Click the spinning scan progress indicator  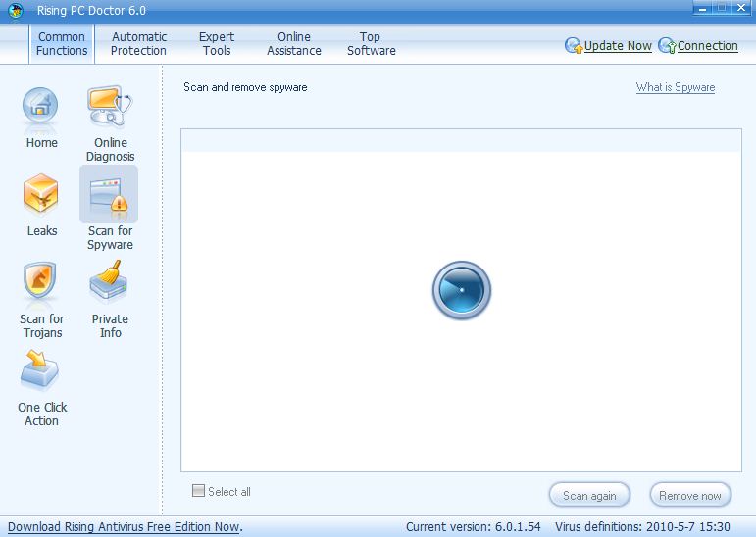pyautogui.click(x=462, y=290)
